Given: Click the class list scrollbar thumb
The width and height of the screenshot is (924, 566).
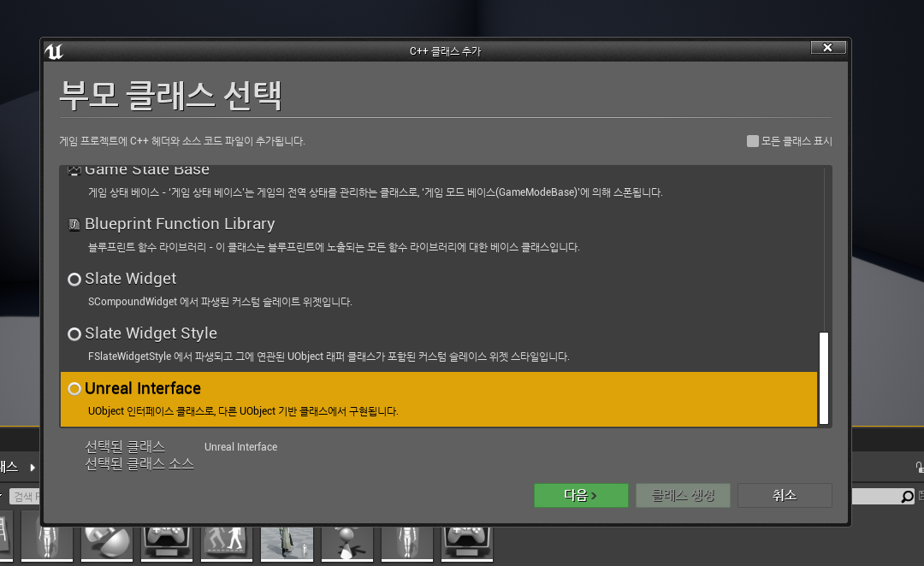Looking at the screenshot, I should tap(824, 378).
